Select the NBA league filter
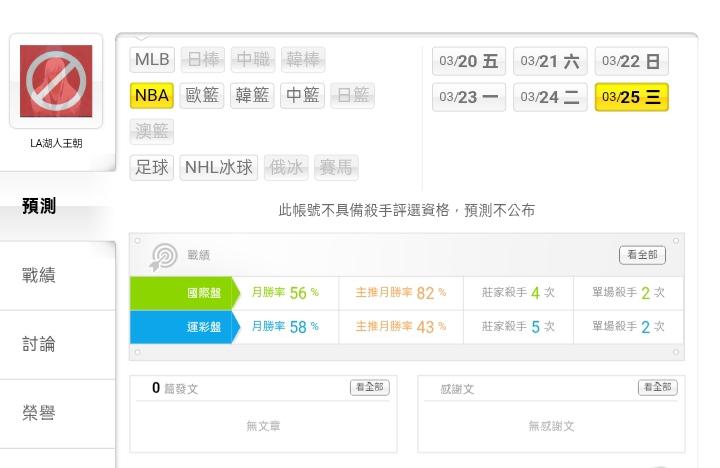Screen dimensions: 720x468 [153, 95]
